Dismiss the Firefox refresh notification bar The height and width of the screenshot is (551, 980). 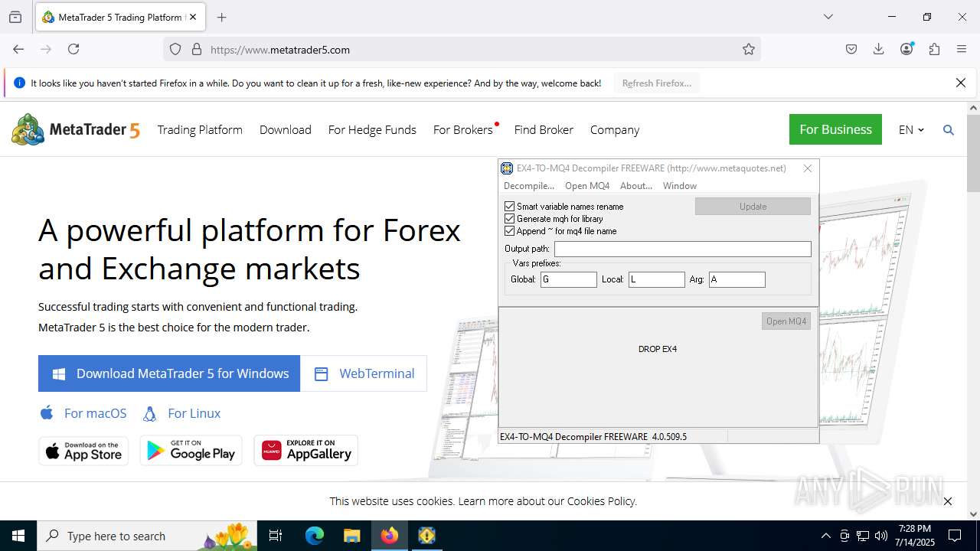pyautogui.click(x=961, y=83)
